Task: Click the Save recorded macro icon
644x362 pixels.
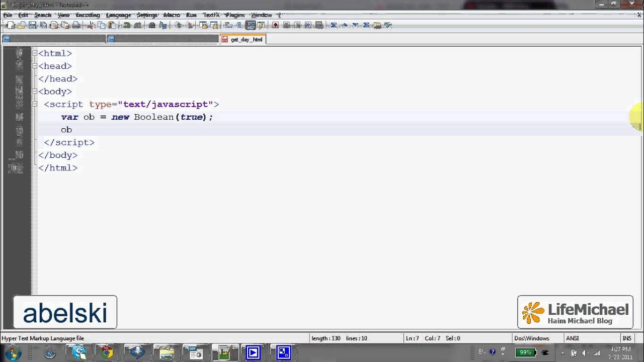Action: coord(319,25)
